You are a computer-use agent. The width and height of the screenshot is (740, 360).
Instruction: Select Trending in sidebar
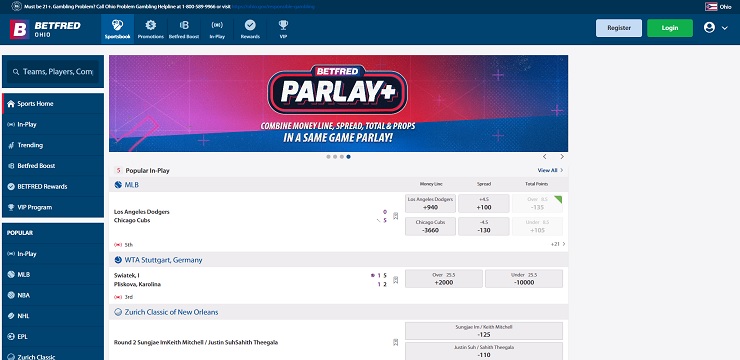point(53,145)
